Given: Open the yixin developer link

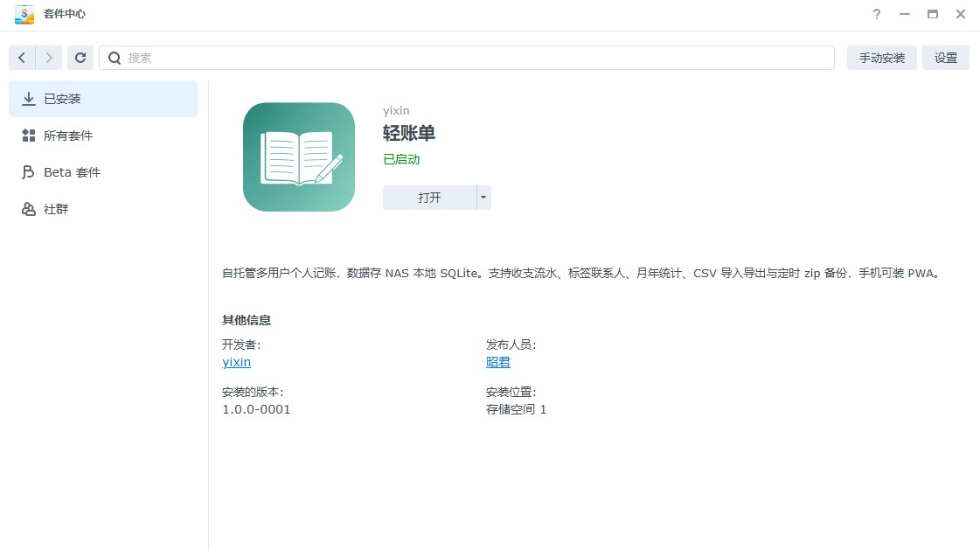Looking at the screenshot, I should [x=236, y=363].
